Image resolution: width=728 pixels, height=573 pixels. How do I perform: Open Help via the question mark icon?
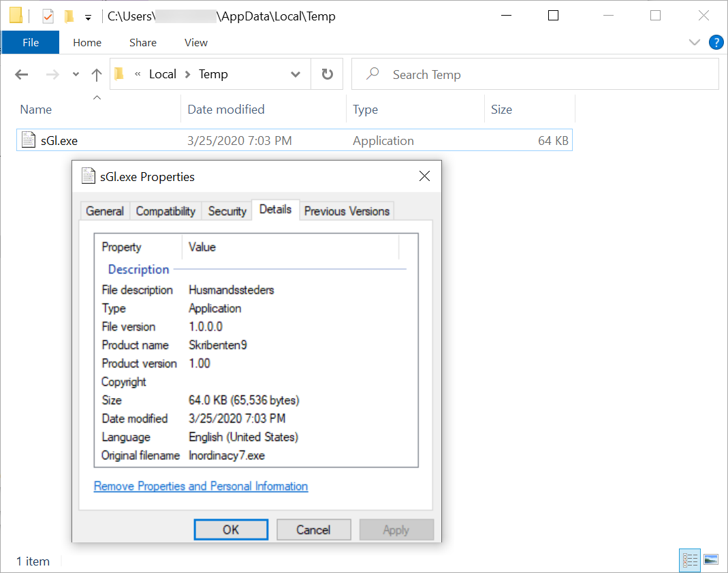coord(716,42)
